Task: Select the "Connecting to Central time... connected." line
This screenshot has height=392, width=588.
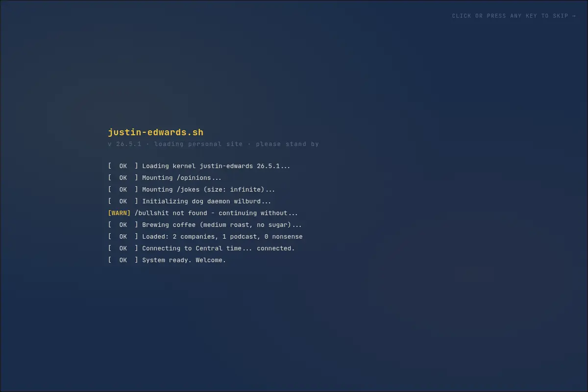Action: pyautogui.click(x=201, y=248)
